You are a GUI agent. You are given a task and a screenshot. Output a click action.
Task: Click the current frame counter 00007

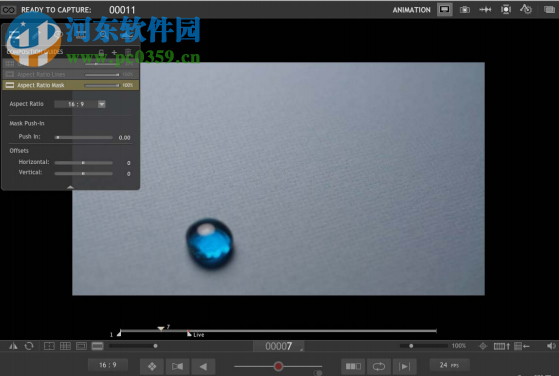point(278,346)
